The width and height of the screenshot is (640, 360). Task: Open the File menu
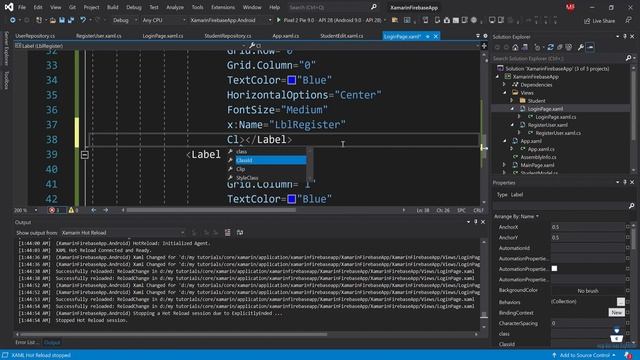pyautogui.click(x=22, y=7)
